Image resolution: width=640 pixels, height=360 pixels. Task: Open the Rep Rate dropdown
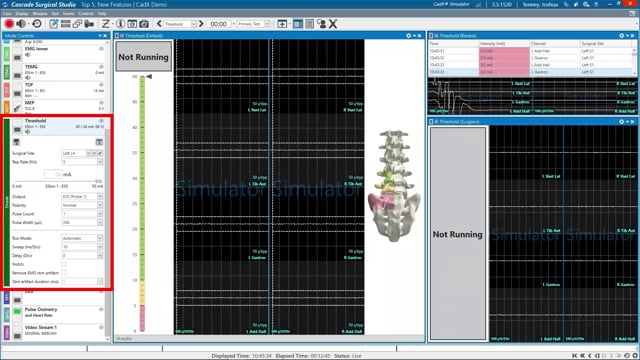point(100,162)
